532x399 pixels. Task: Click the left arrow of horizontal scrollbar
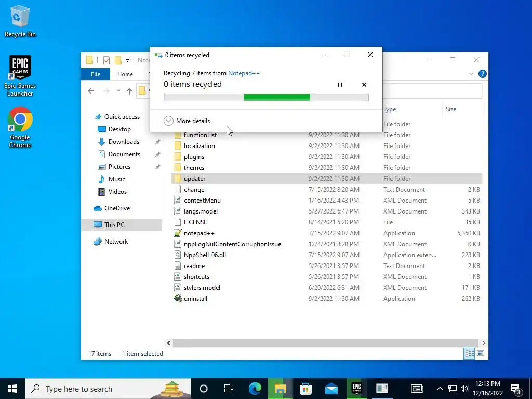pos(168,343)
